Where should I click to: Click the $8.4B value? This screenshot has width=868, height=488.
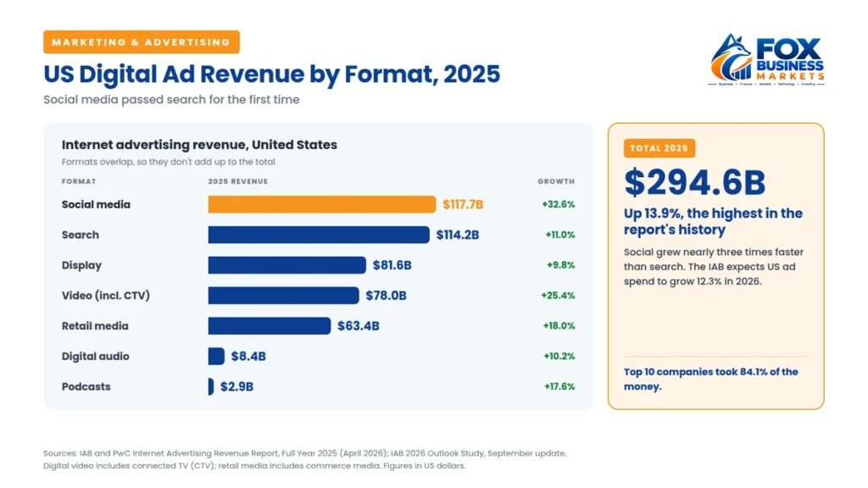point(248,357)
